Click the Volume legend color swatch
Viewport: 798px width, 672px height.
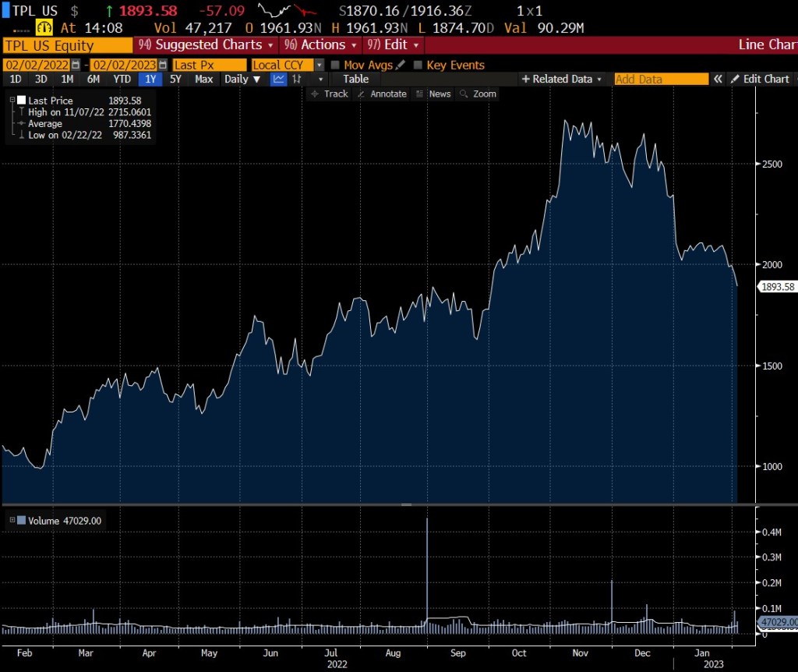pos(21,520)
